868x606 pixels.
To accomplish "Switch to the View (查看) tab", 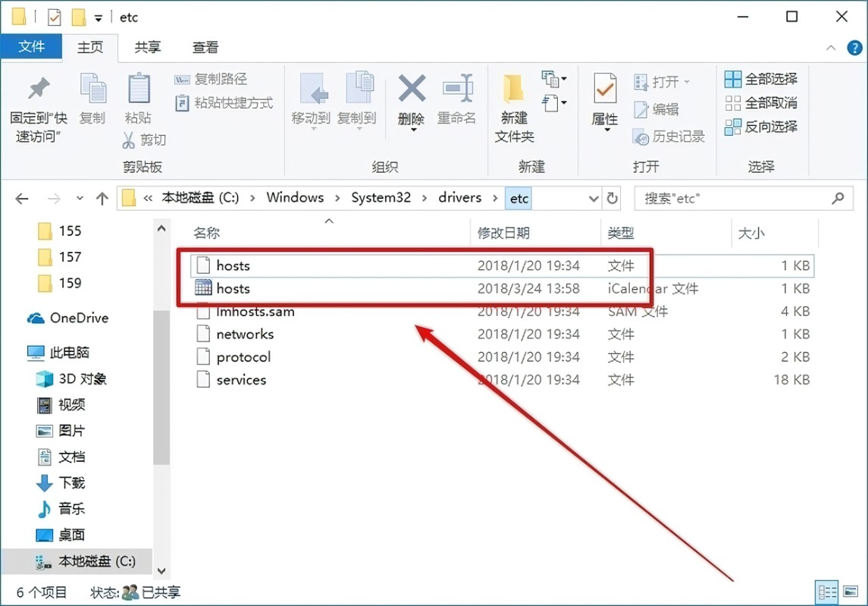I will point(205,47).
